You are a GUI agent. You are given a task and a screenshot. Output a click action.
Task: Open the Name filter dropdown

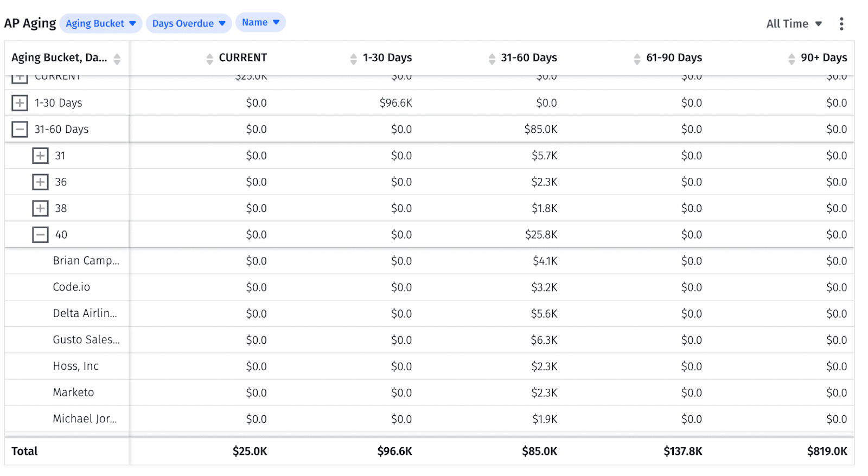click(260, 23)
